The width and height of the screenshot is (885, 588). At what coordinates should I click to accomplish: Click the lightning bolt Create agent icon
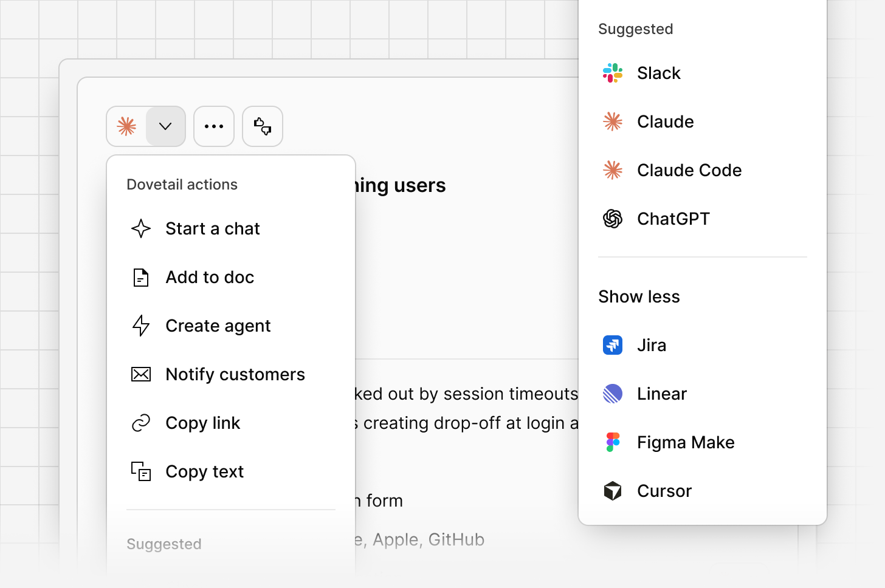pyautogui.click(x=141, y=326)
